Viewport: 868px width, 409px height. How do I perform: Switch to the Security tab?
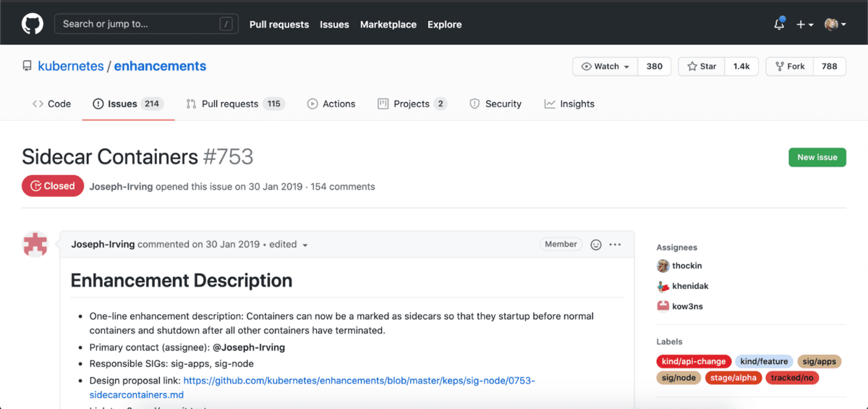(495, 104)
